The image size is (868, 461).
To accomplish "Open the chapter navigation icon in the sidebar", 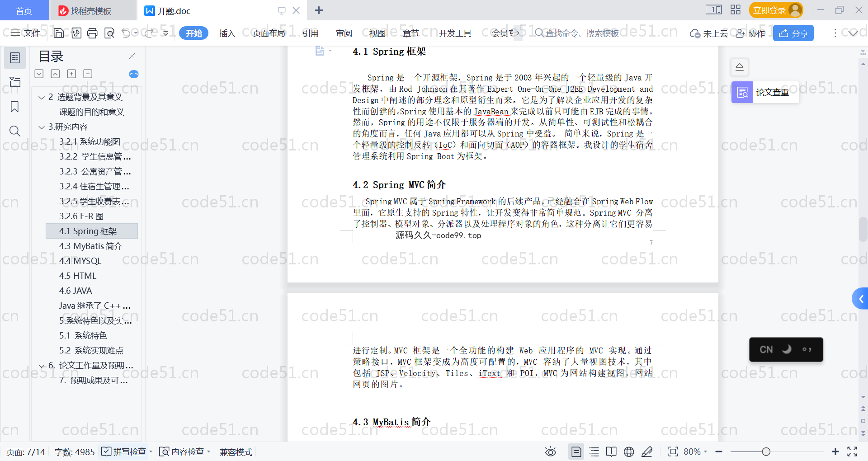I will click(15, 82).
